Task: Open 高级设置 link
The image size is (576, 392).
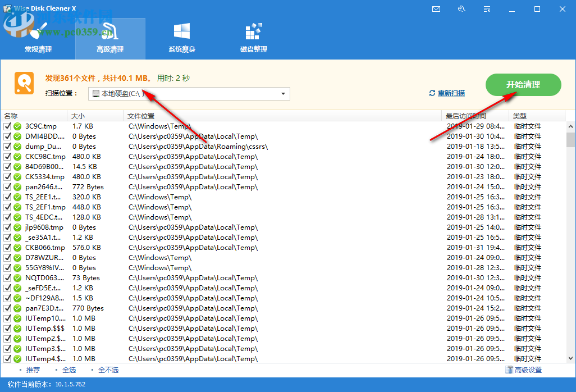Action: (528, 370)
